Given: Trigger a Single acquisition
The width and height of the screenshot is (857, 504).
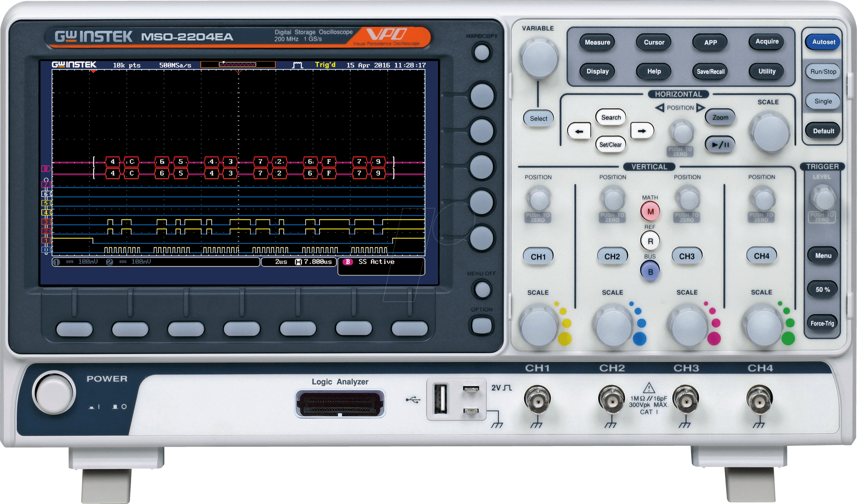Looking at the screenshot, I should [823, 101].
